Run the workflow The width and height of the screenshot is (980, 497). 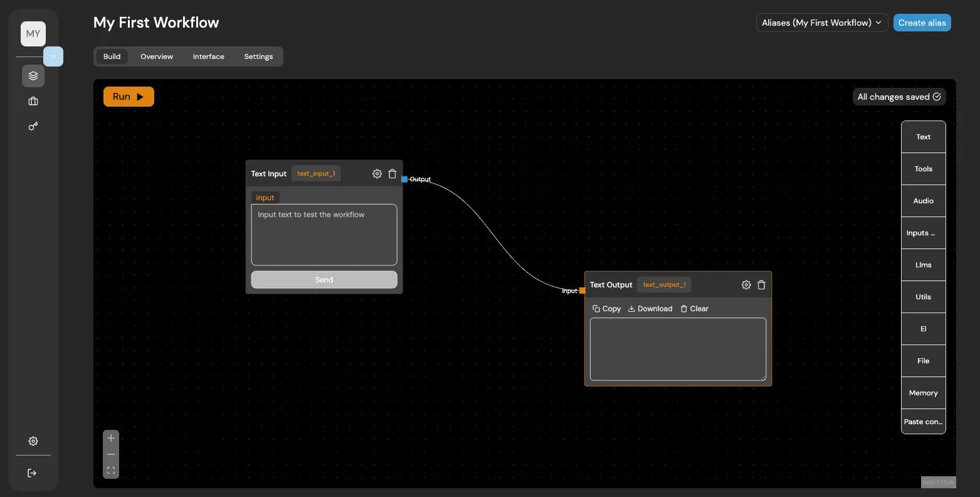129,97
